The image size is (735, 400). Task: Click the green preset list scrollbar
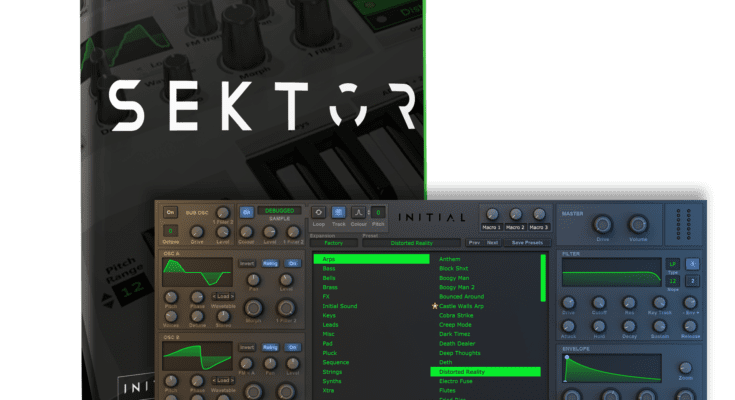click(544, 277)
